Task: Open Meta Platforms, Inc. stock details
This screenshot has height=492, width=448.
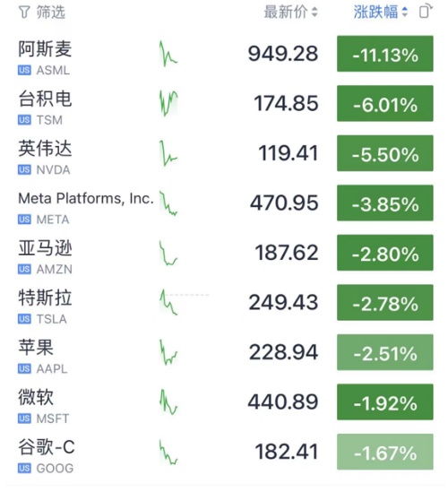Action: coord(86,198)
